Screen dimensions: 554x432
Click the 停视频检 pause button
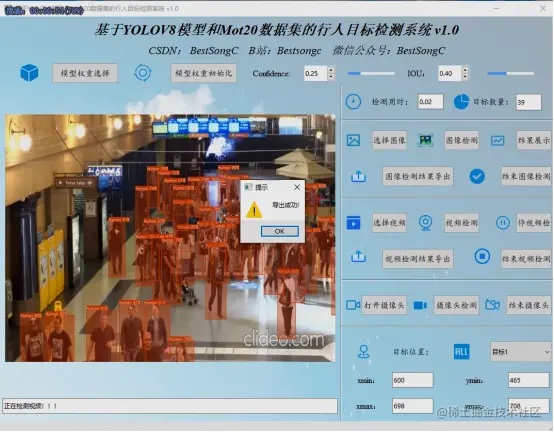tap(534, 223)
